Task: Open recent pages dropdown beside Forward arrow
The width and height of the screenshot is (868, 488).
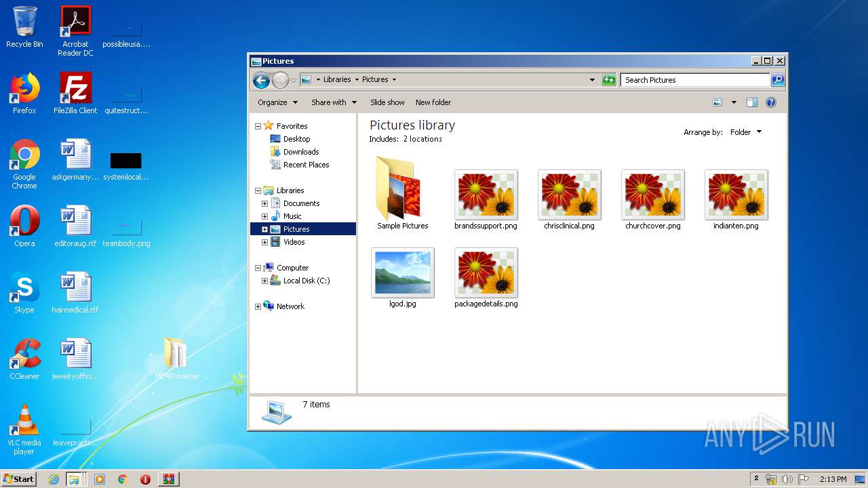Action: coord(293,80)
